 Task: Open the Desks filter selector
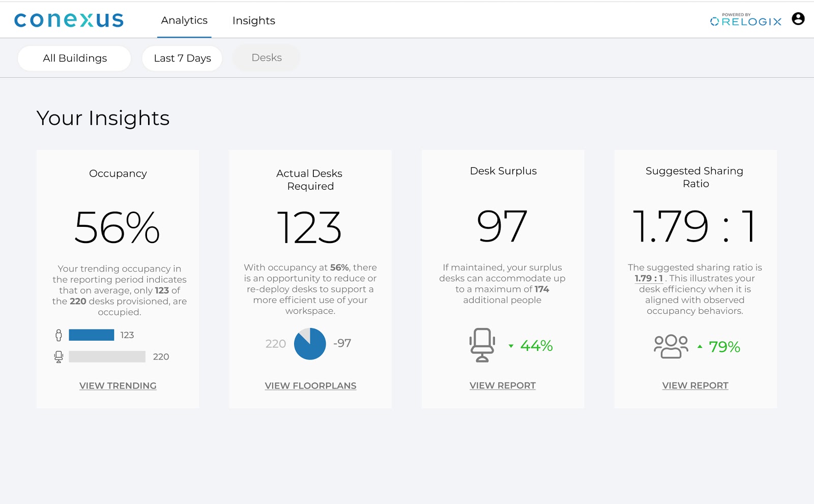click(x=267, y=58)
